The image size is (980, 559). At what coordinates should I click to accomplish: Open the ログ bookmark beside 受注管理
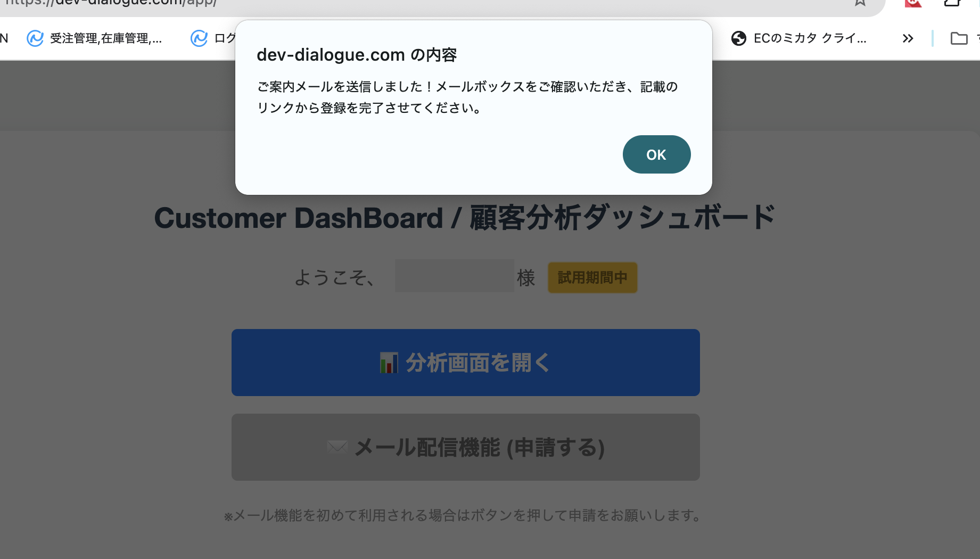(213, 38)
